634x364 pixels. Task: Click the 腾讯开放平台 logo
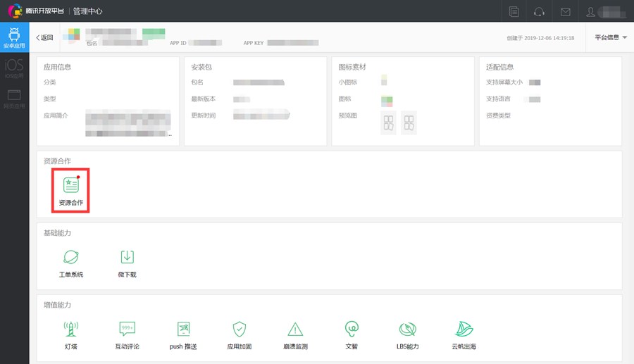click(x=36, y=11)
